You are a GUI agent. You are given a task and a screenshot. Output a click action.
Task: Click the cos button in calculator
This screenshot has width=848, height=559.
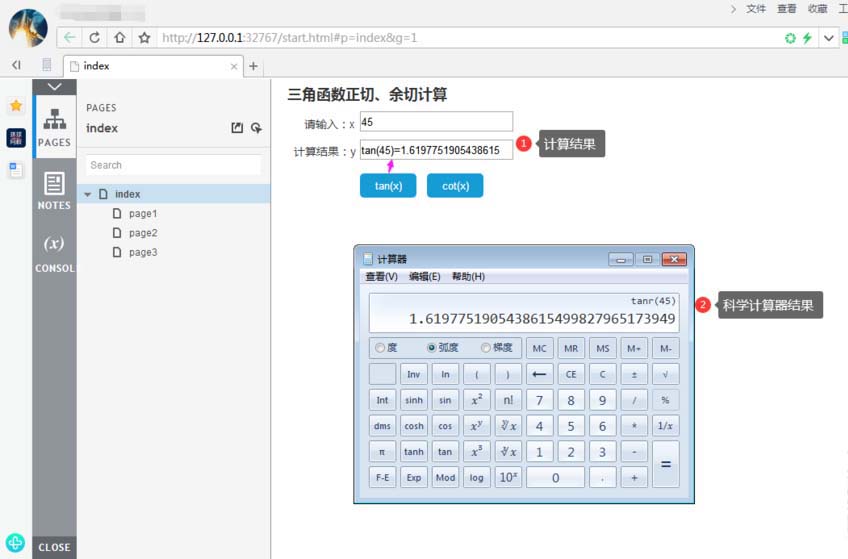tap(445, 426)
